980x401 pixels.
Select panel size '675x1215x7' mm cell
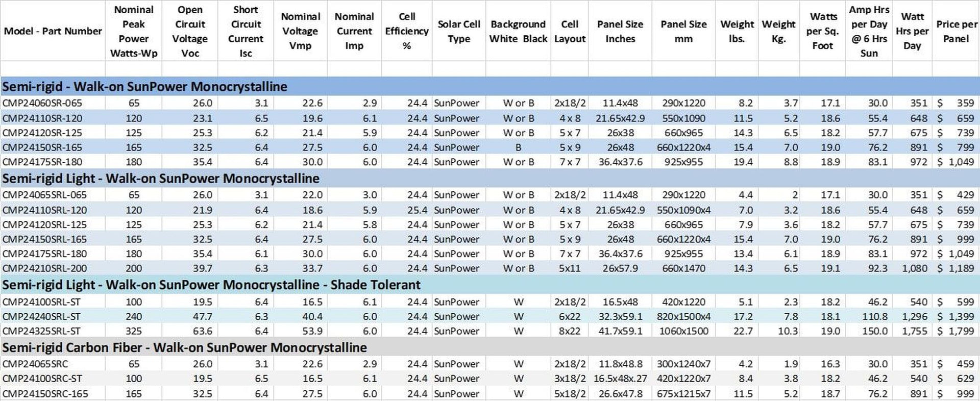coord(683,394)
